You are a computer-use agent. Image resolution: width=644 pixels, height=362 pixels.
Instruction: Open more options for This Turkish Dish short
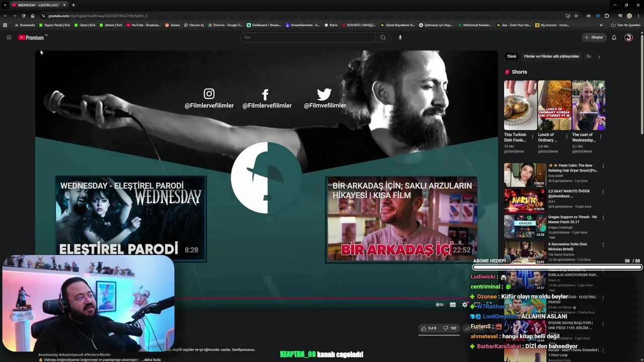[532, 136]
